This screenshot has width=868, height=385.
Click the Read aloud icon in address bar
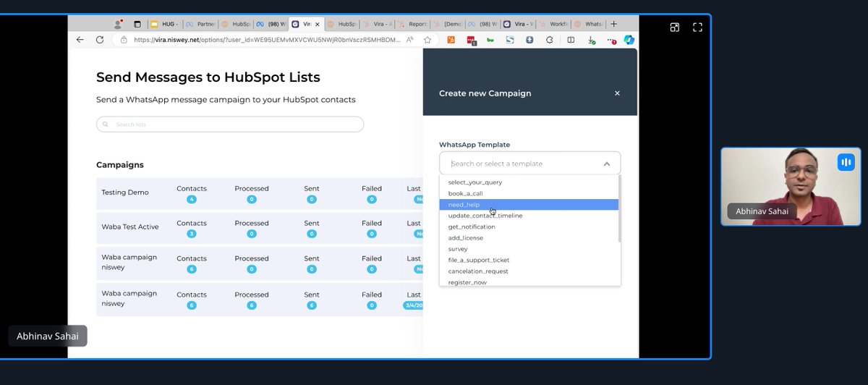click(409, 40)
